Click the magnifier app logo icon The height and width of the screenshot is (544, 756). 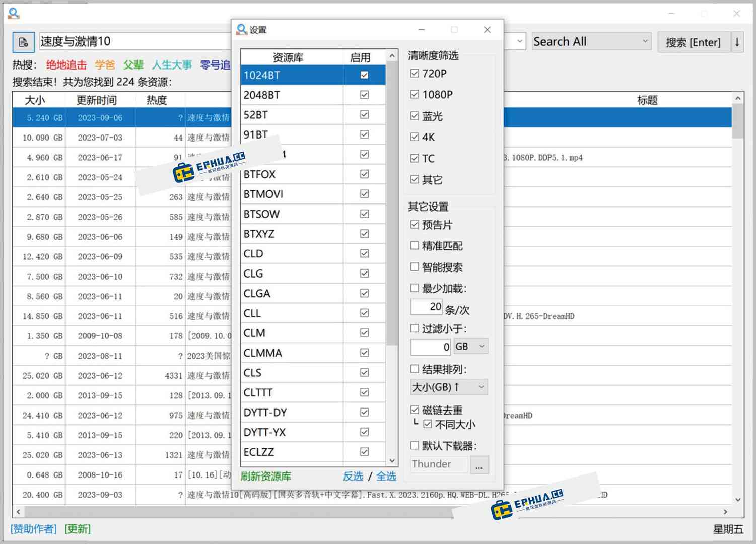13,14
